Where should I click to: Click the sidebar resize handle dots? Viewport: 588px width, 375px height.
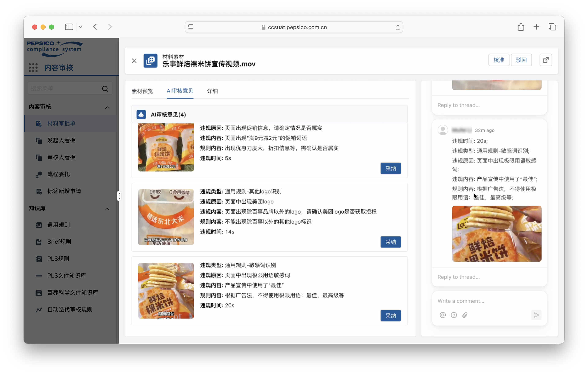[119, 196]
